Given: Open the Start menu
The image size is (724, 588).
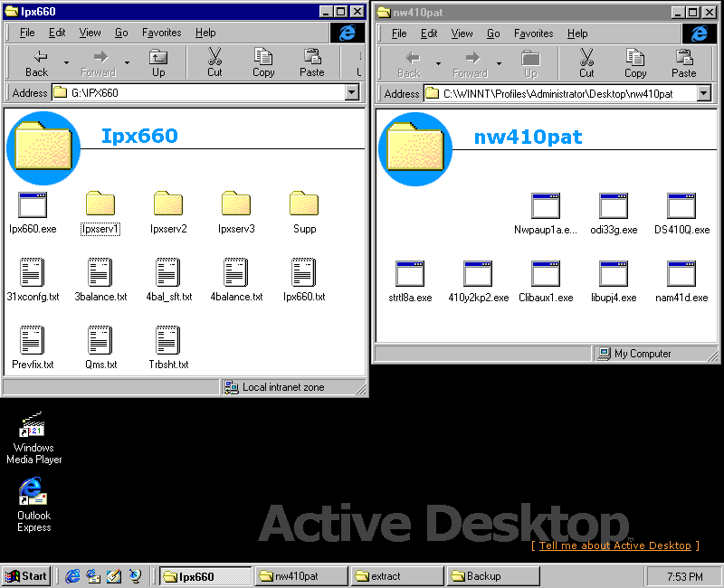Looking at the screenshot, I should (26, 576).
